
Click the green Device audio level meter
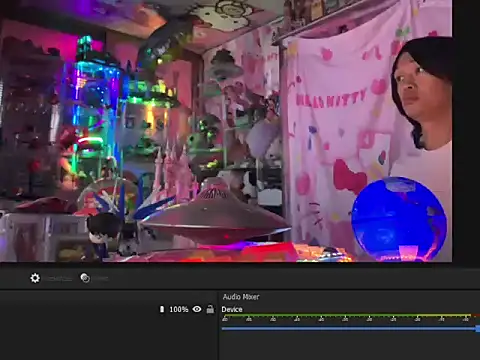click(x=351, y=315)
